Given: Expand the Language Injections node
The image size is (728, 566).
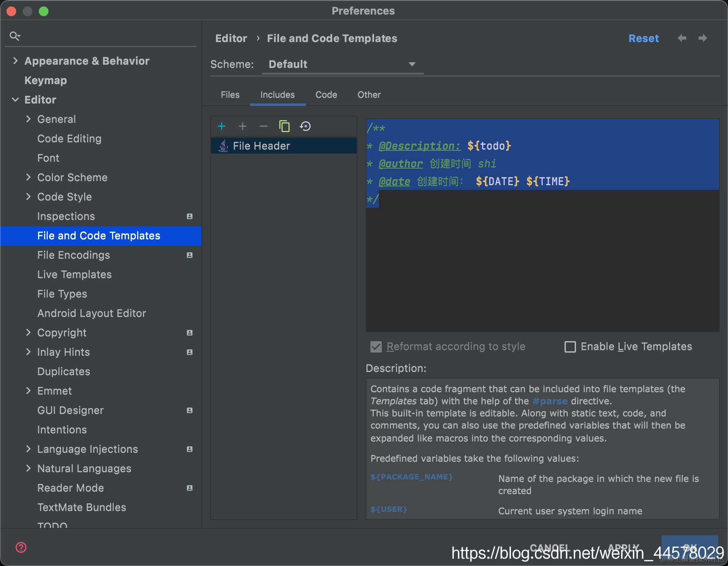Looking at the screenshot, I should tap(28, 449).
